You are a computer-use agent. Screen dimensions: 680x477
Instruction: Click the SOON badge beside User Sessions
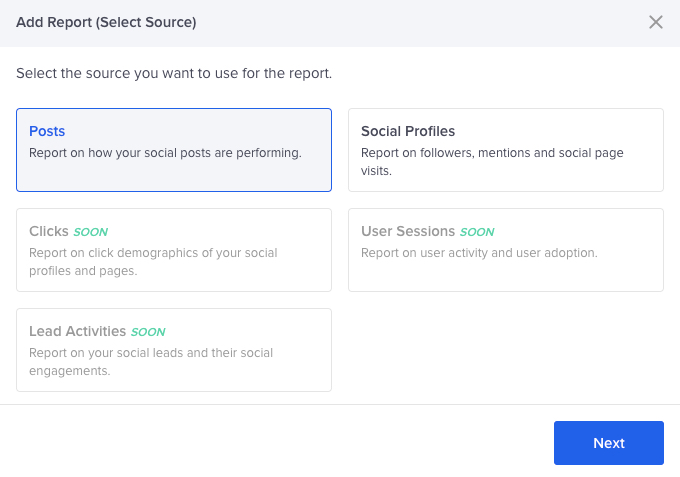point(477,232)
